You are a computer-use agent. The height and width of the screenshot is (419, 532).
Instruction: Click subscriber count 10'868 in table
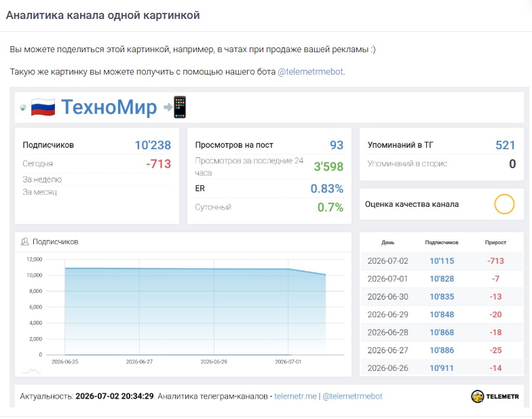tap(442, 332)
